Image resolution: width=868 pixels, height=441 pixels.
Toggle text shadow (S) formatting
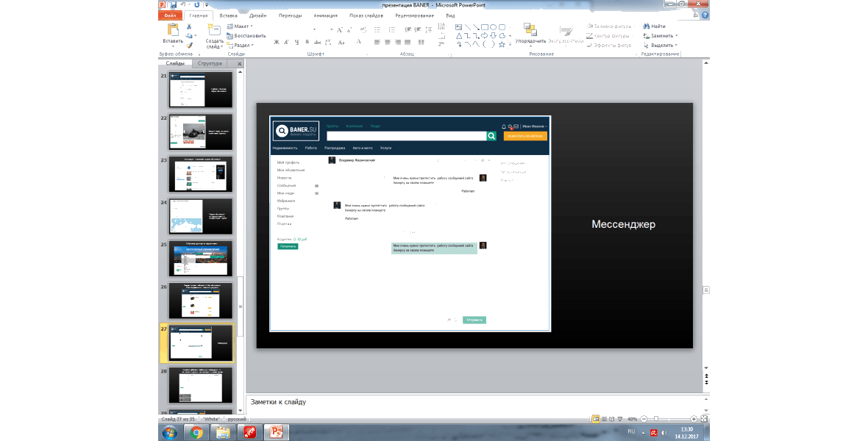pyautogui.click(x=307, y=42)
